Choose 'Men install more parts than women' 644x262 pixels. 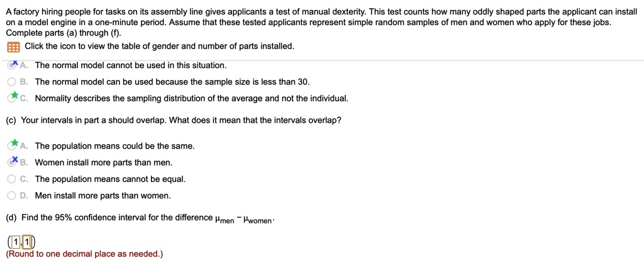click(12, 195)
